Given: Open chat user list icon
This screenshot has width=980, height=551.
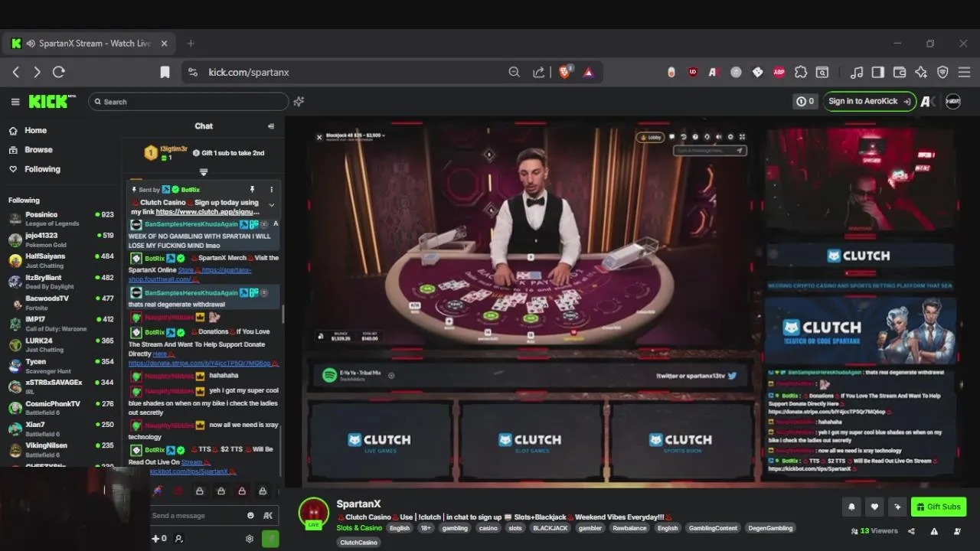Looking at the screenshot, I should [179, 539].
